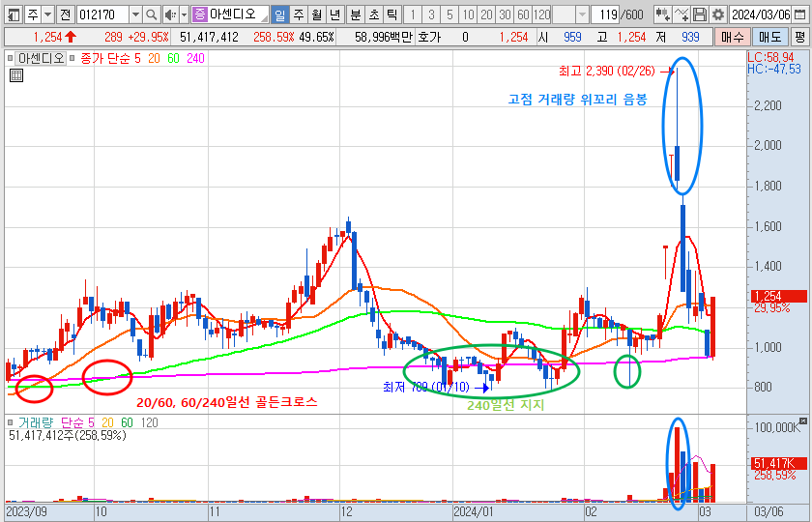Click the current price 1,254 value
812x522 pixels.
click(x=47, y=38)
